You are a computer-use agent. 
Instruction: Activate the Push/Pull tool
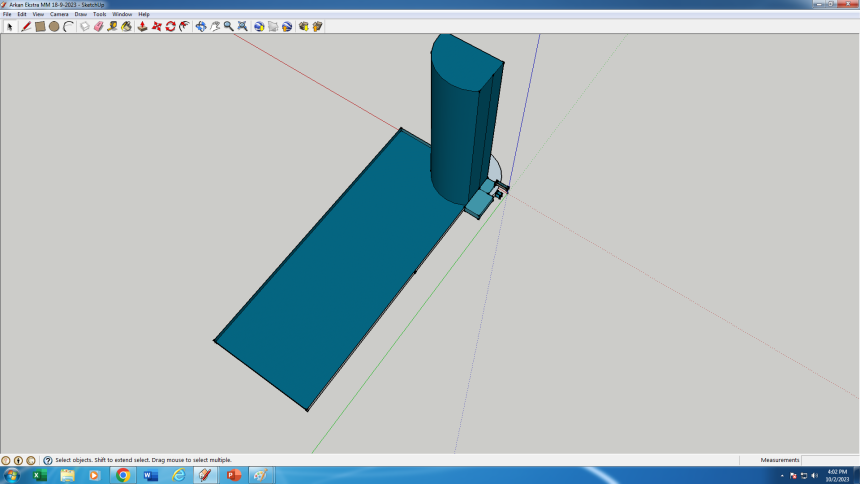143,26
